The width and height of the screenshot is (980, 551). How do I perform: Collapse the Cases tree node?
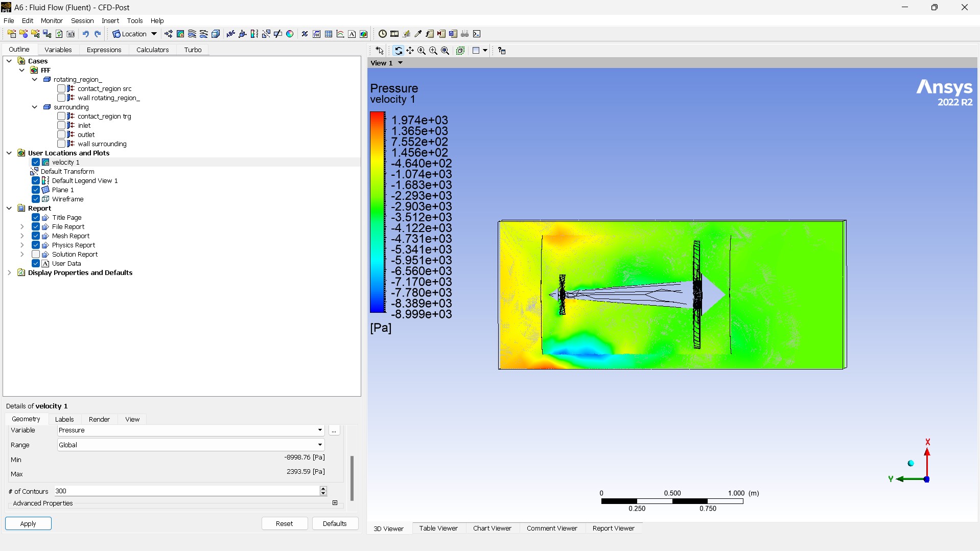pyautogui.click(x=9, y=61)
